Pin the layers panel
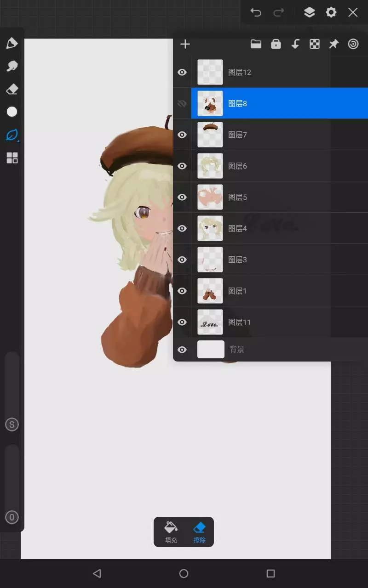368x588 pixels. point(334,44)
